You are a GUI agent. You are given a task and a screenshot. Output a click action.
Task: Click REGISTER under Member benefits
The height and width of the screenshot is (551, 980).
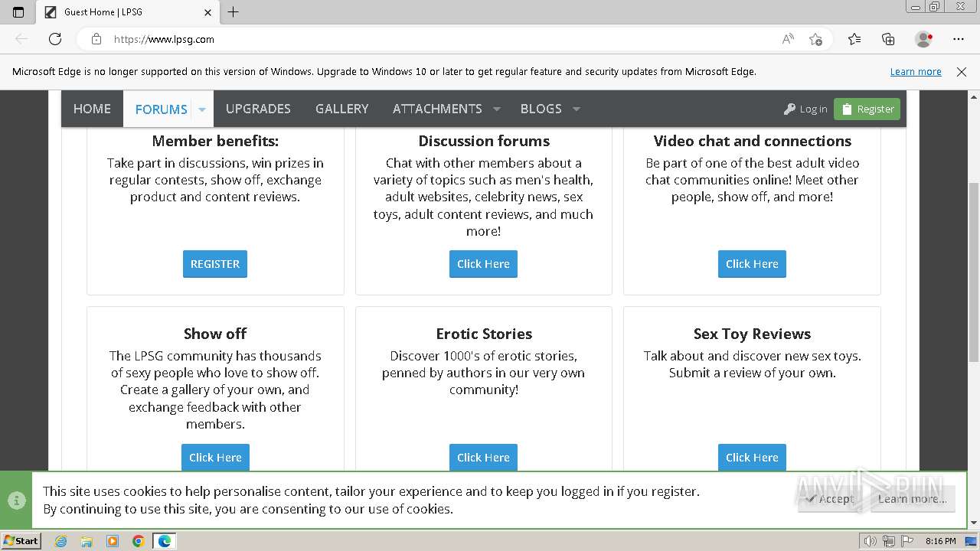pyautogui.click(x=215, y=264)
